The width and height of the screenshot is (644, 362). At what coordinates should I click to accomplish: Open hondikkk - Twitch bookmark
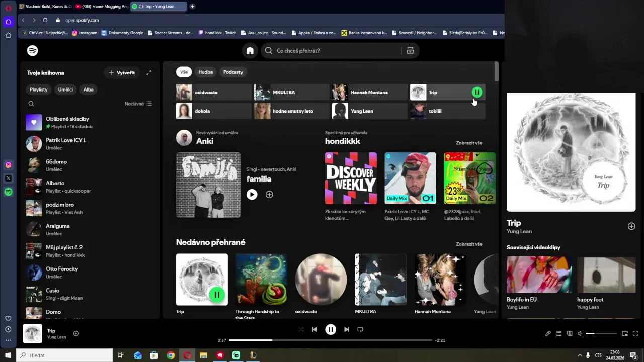pyautogui.click(x=217, y=33)
